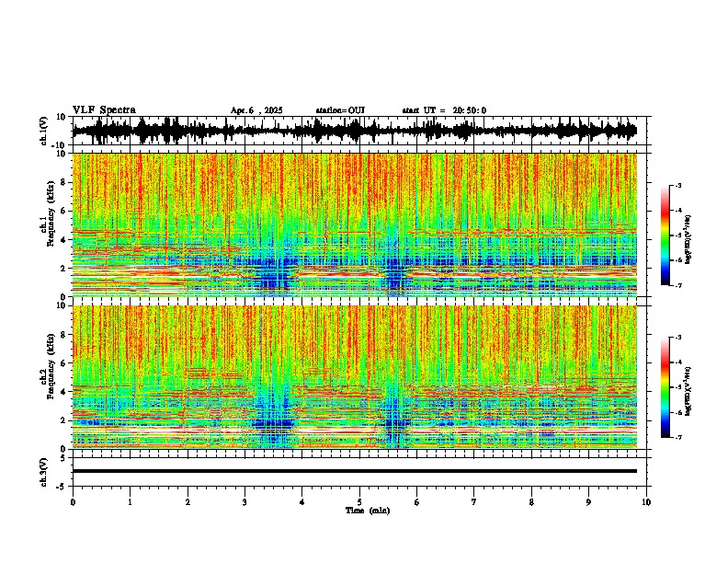Click the "-3" label on ch.1 color bar
Image resolution: width=728 pixels, height=563 pixels.
click(677, 185)
